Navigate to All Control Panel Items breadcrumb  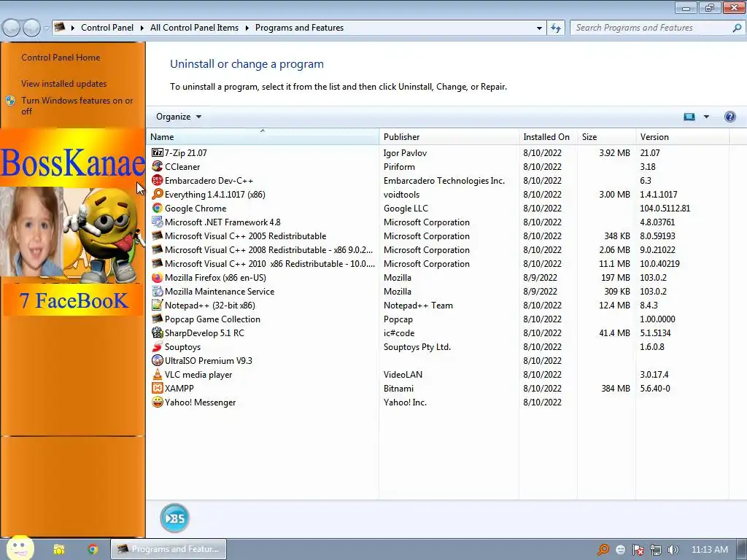[194, 28]
